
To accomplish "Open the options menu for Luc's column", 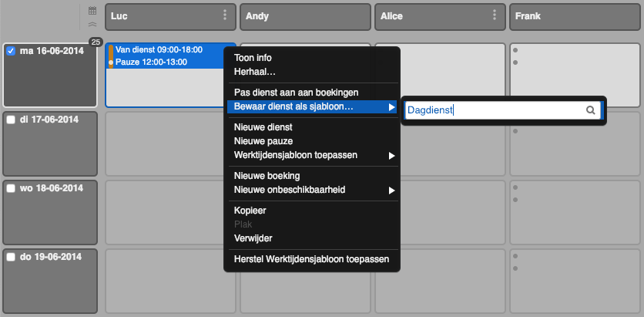I will (x=225, y=15).
